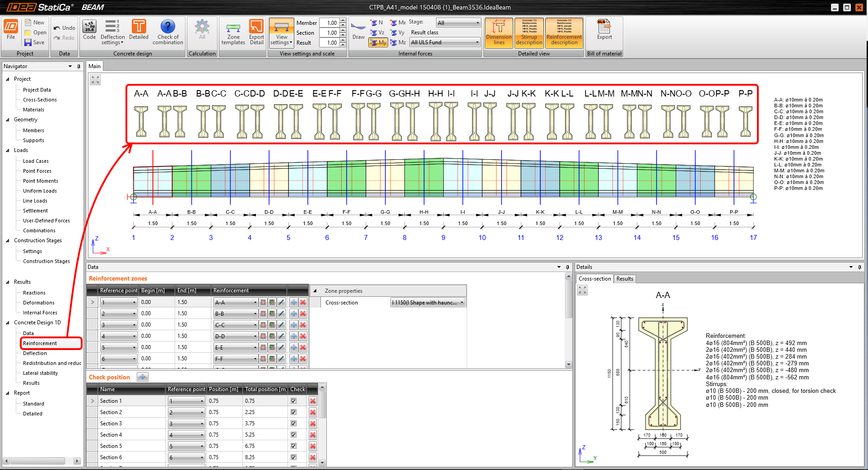
Task: Click the Undo button
Action: coord(65,28)
